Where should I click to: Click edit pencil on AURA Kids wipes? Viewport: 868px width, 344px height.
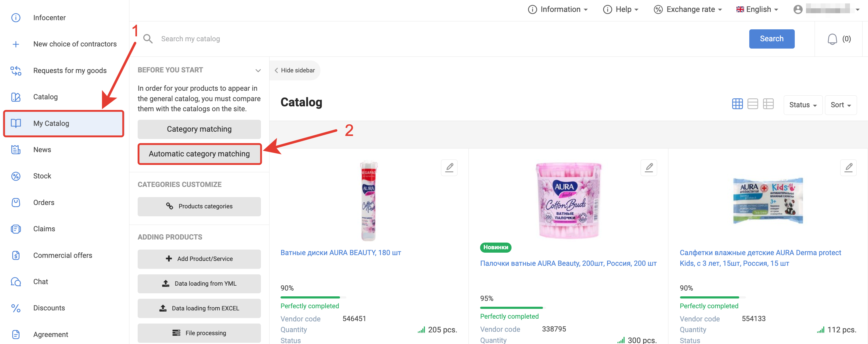point(848,168)
